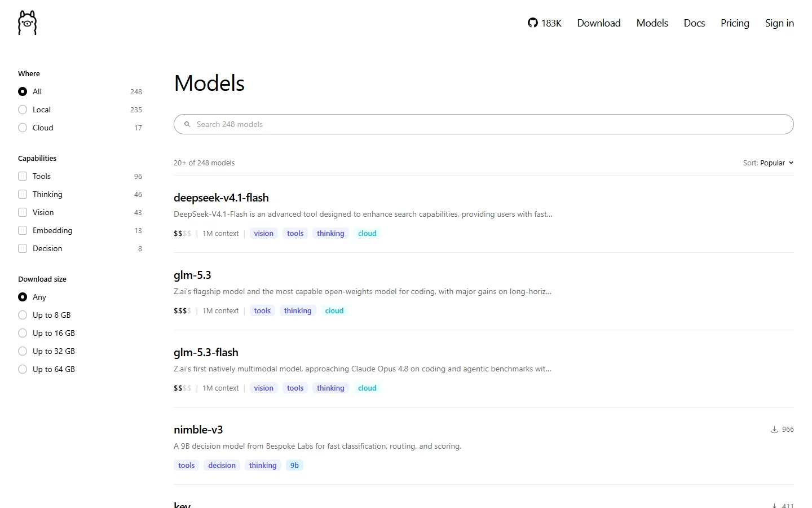Open the Download page
Viewport: 812px width, 508px height.
coord(599,23)
